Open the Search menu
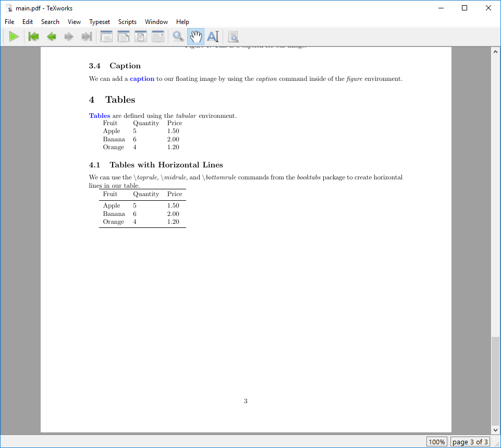 [50, 22]
